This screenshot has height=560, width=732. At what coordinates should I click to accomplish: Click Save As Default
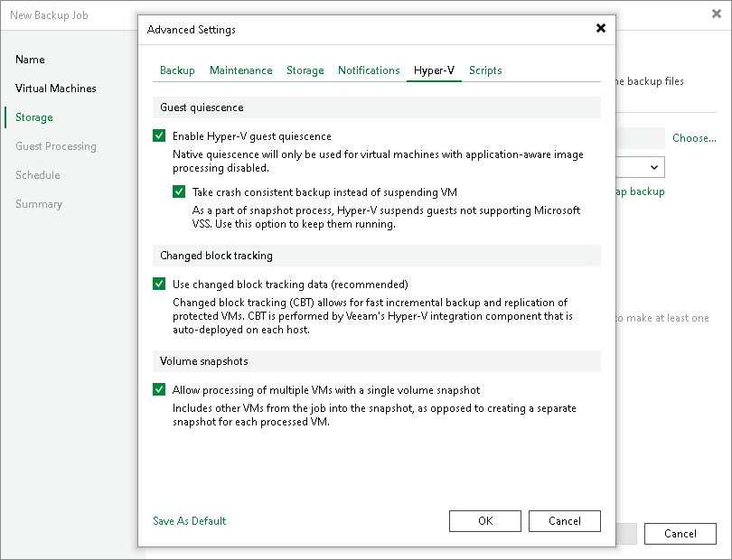(189, 521)
